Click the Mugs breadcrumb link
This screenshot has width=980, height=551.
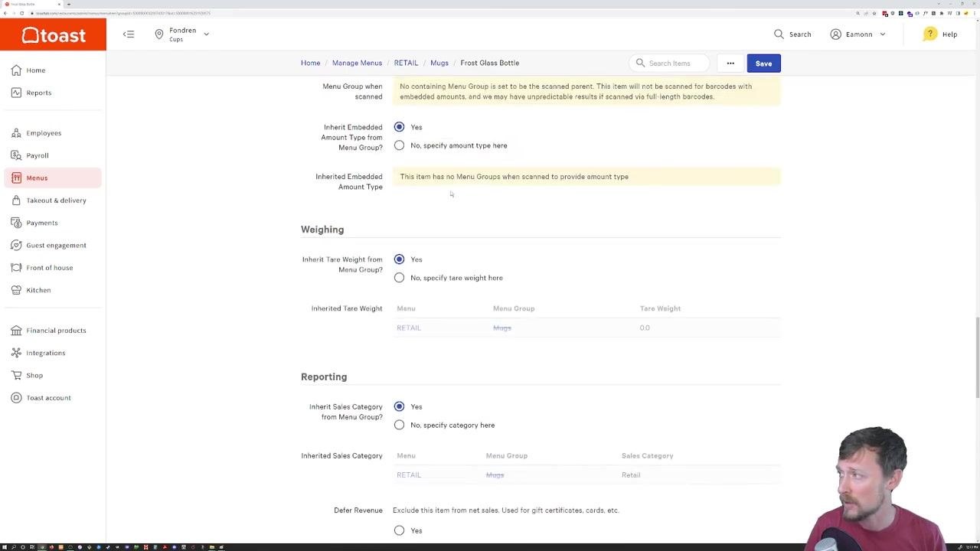pyautogui.click(x=439, y=63)
